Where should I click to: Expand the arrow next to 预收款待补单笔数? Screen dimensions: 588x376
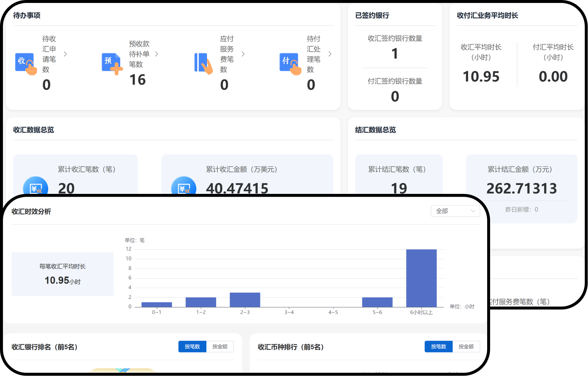point(156,54)
